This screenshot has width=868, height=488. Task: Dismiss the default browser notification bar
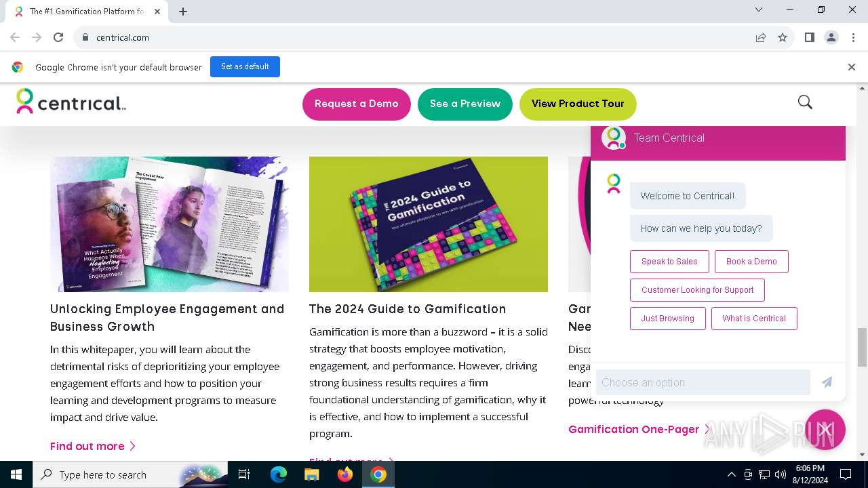tap(852, 67)
